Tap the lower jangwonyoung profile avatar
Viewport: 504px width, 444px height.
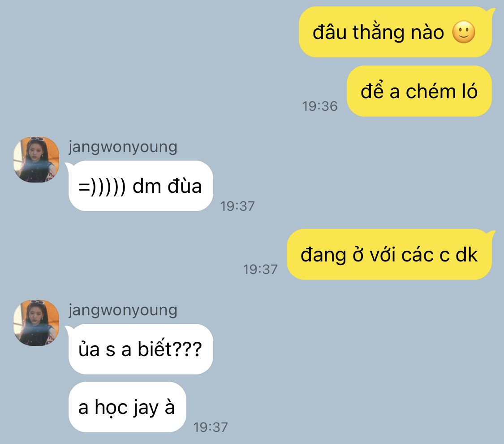(x=36, y=323)
